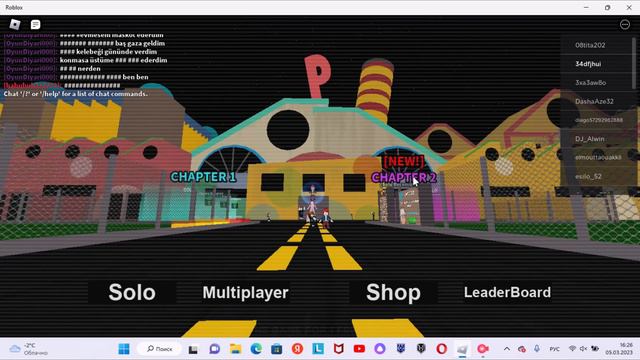640x360 pixels.
Task: Open the purple Alice assistant icon
Action: pos(380,349)
